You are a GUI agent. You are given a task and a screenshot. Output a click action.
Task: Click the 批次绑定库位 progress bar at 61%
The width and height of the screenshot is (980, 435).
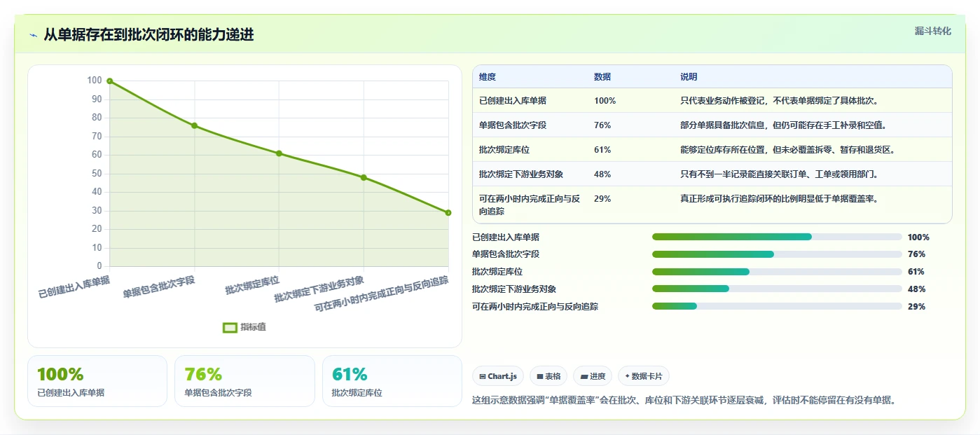[x=777, y=272]
